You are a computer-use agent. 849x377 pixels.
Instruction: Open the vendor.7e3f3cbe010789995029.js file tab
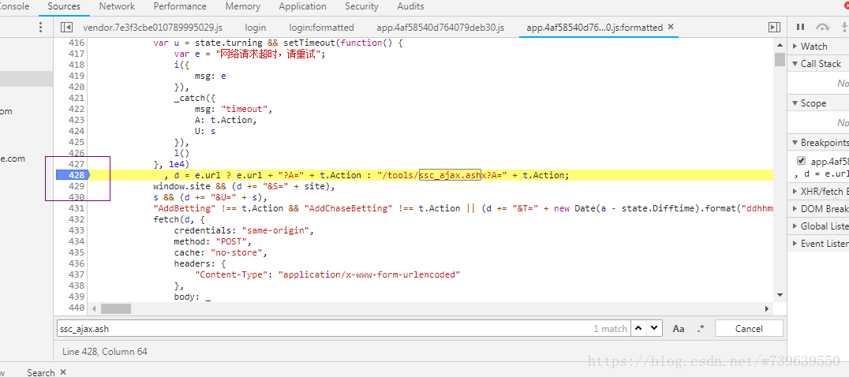(152, 28)
